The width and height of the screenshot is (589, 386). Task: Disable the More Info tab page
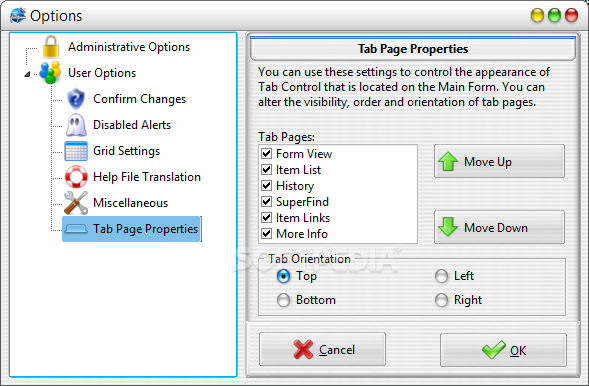(x=266, y=234)
